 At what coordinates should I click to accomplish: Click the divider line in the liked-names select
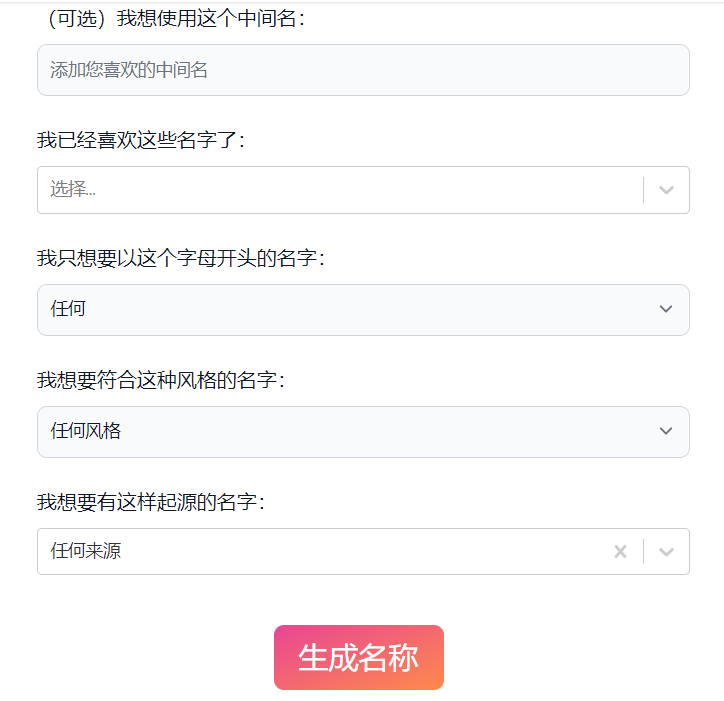(643, 190)
